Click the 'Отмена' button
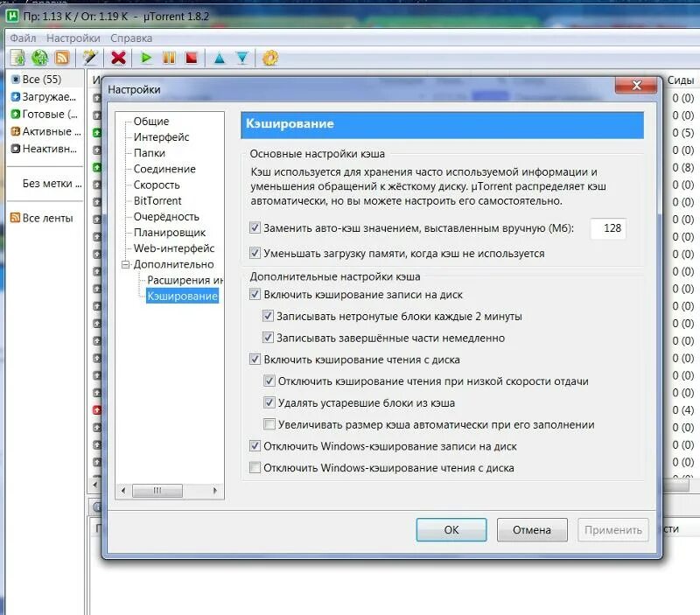Image resolution: width=700 pixels, height=615 pixels. (x=532, y=530)
